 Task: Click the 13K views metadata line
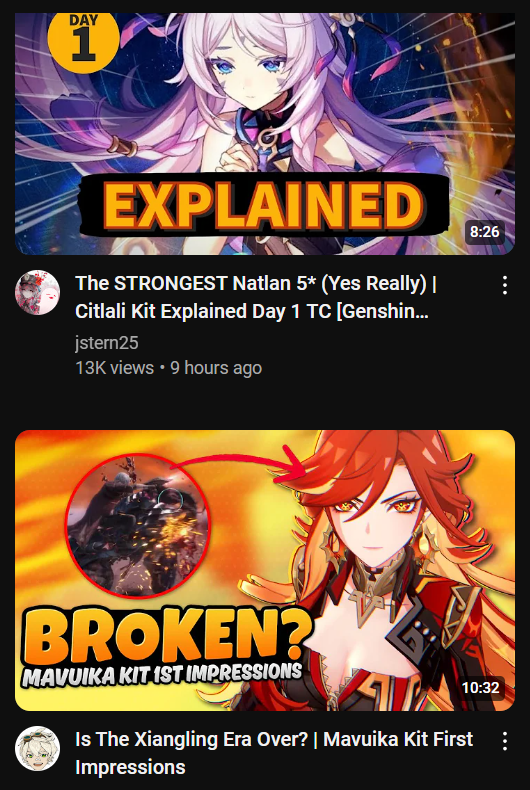pyautogui.click(x=168, y=368)
